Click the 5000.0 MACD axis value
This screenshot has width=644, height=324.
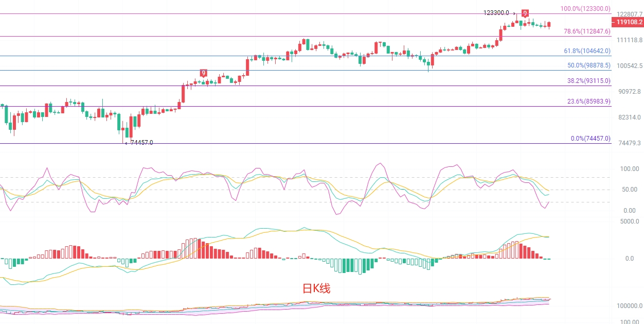pos(630,221)
